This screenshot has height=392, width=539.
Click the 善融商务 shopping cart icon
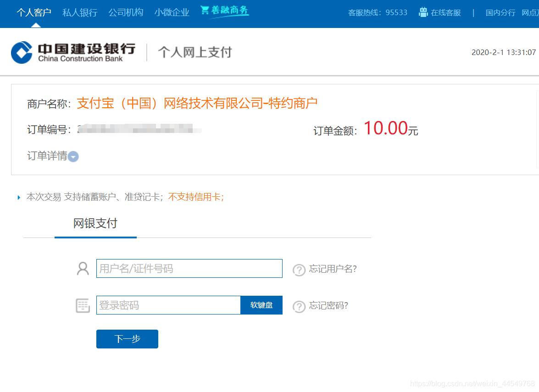[205, 10]
